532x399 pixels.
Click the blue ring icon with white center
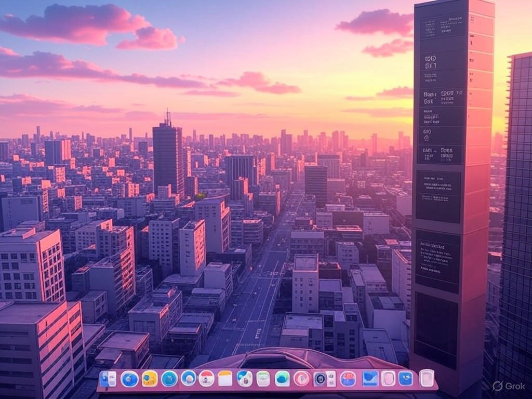click(188, 378)
